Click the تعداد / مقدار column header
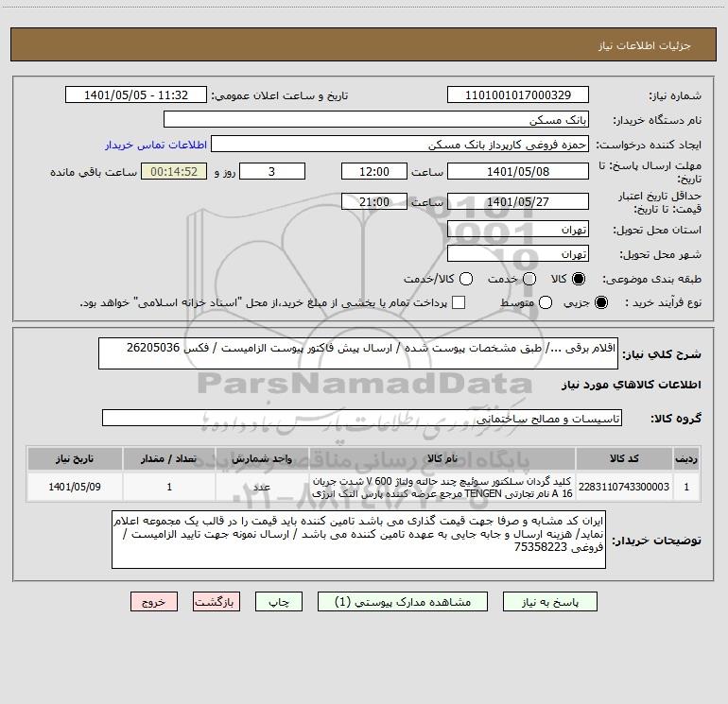This screenshot has width=728, height=704. (x=169, y=458)
